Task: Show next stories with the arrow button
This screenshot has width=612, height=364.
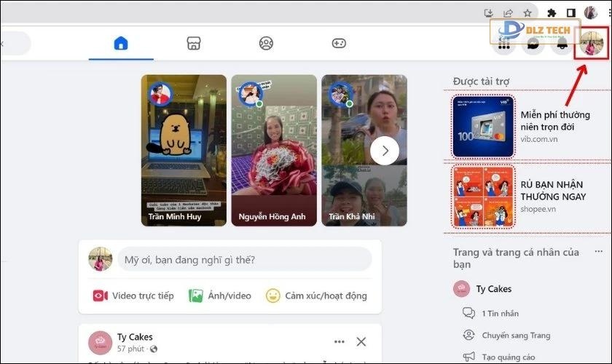Action: (385, 151)
